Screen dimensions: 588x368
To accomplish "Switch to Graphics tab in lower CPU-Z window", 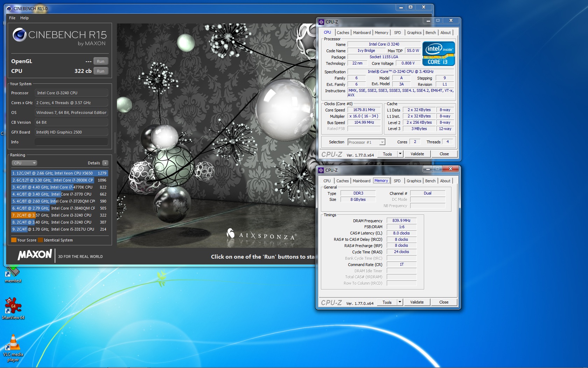I will coord(414,181).
